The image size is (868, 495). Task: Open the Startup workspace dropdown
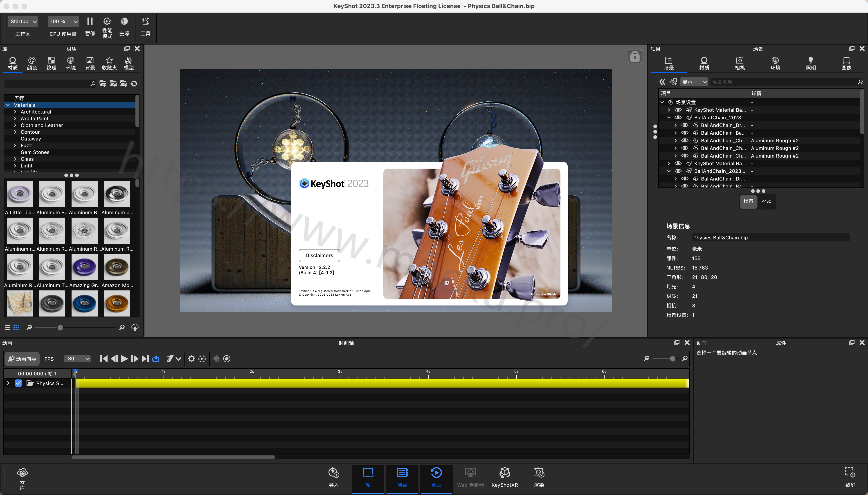coord(23,21)
